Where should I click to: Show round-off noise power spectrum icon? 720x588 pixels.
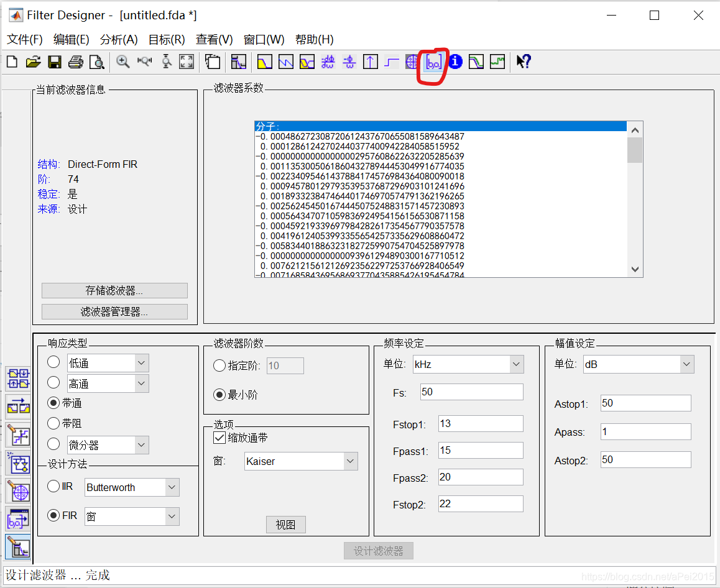[x=497, y=62]
